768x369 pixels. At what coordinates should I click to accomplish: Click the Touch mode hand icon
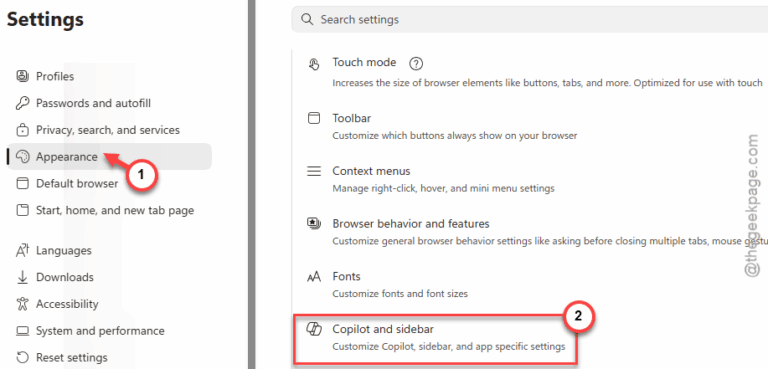click(313, 64)
